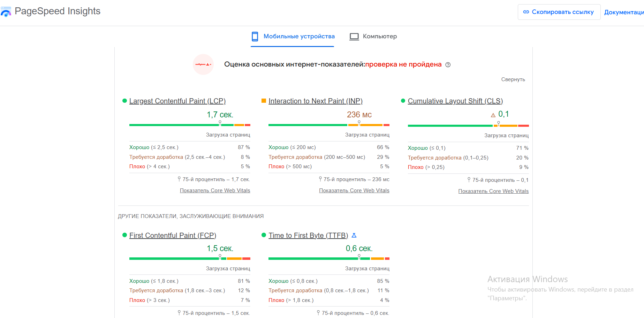Screen dimensions: 644x318
Task: Click INP row Хорошо (≤ 200 мс)
Action: pos(329,147)
